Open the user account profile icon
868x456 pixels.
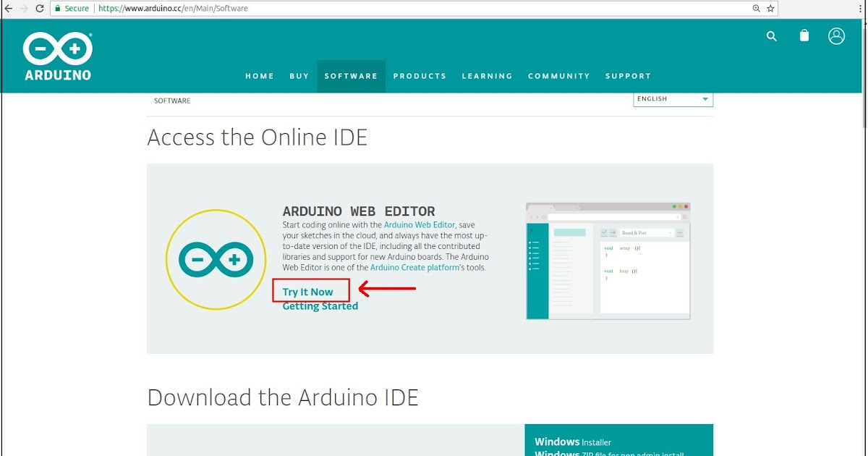pos(837,35)
